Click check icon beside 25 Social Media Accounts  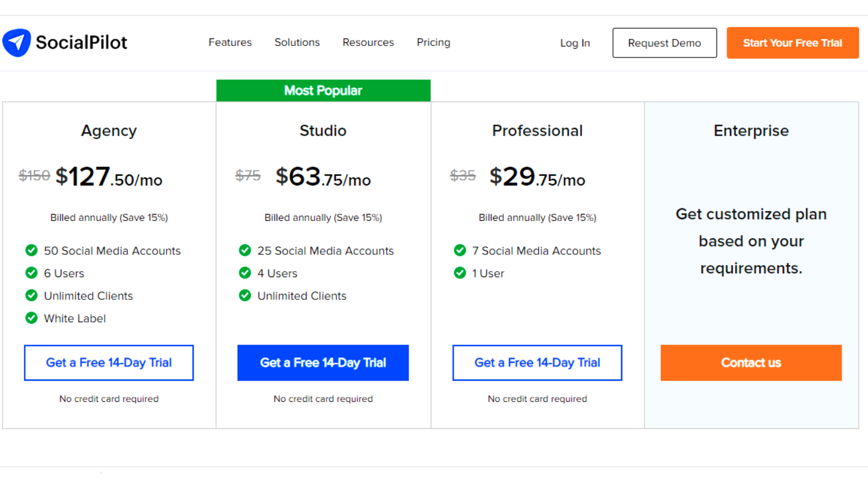pyautogui.click(x=245, y=251)
